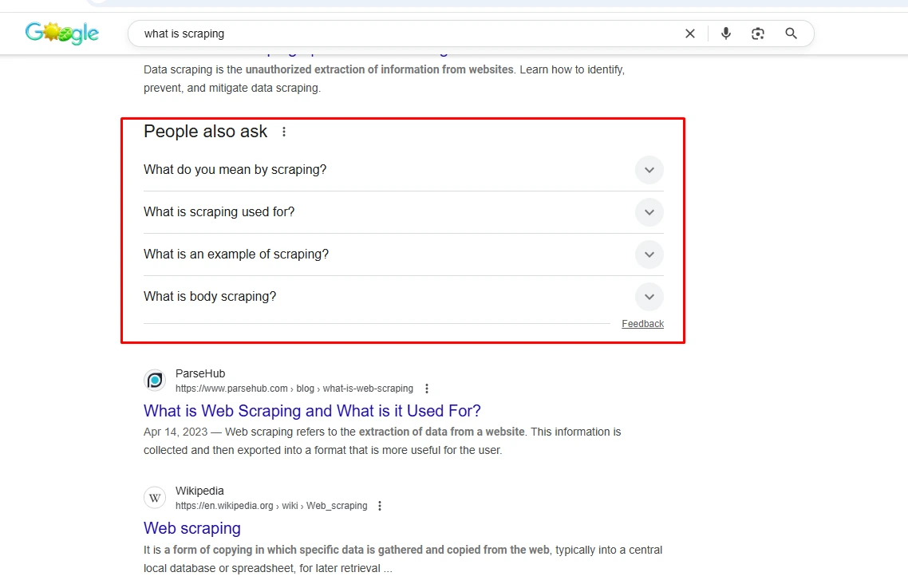The height and width of the screenshot is (588, 908).
Task: Click the magnifying glass search icon
Action: tap(791, 34)
